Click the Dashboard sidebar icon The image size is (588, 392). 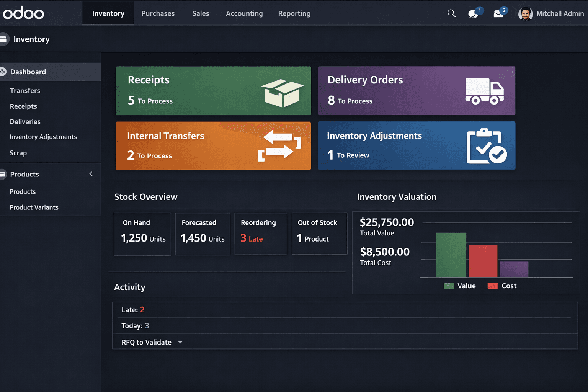[3, 72]
